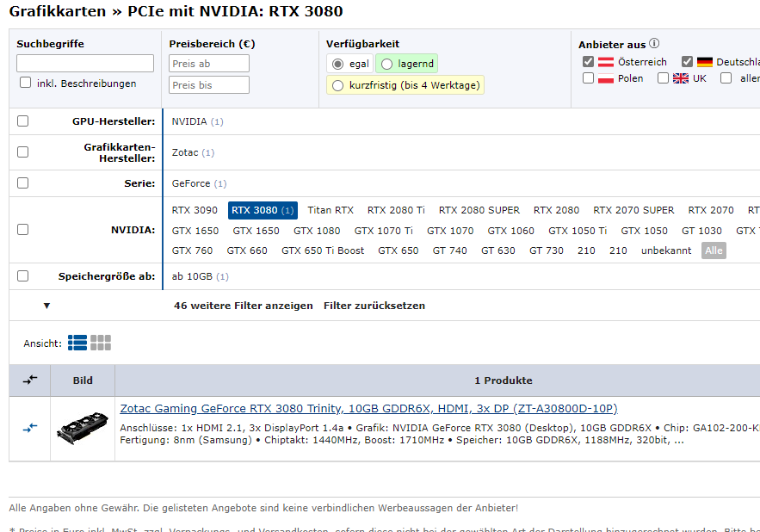The height and width of the screenshot is (532, 760).
Task: Open info icon beside Anbieter aus
Action: click(x=654, y=43)
